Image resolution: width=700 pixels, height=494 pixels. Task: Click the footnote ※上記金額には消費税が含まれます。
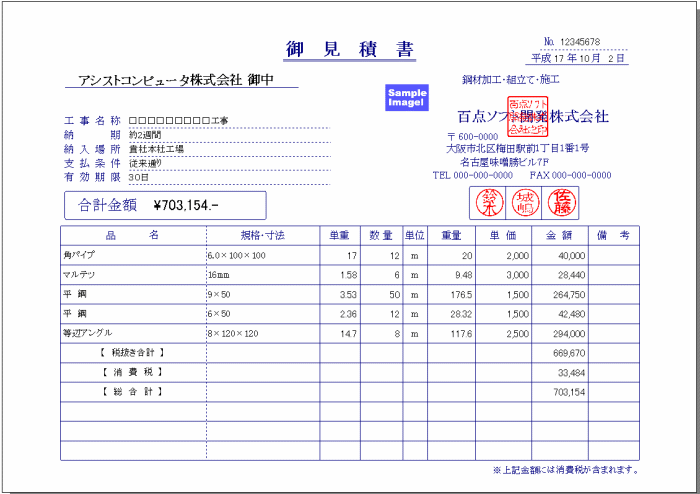coord(566,470)
